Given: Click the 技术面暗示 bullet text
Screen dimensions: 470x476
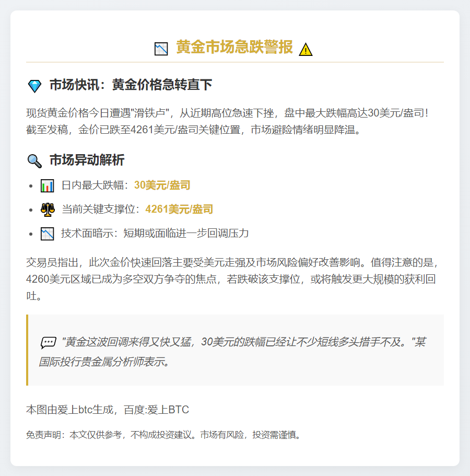Looking at the screenshot, I should point(155,233).
